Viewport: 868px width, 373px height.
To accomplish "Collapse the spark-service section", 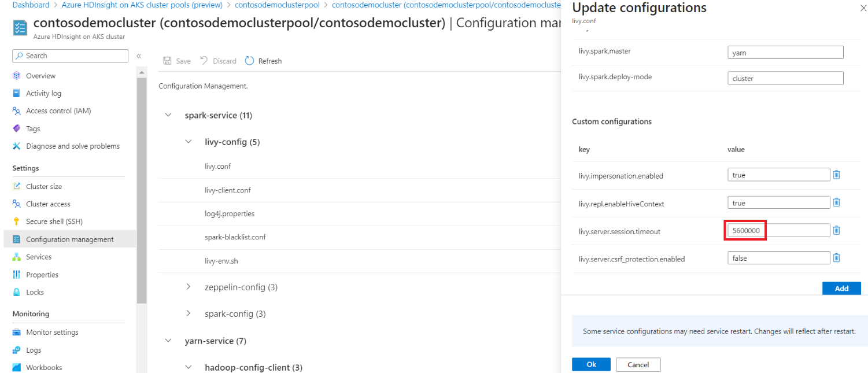I will [x=168, y=115].
